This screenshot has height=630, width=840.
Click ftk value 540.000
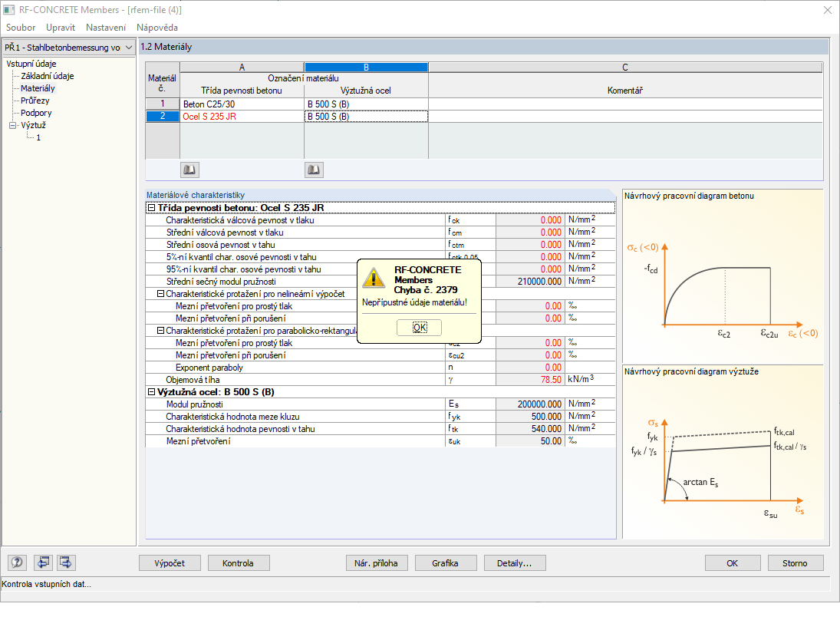pos(530,429)
